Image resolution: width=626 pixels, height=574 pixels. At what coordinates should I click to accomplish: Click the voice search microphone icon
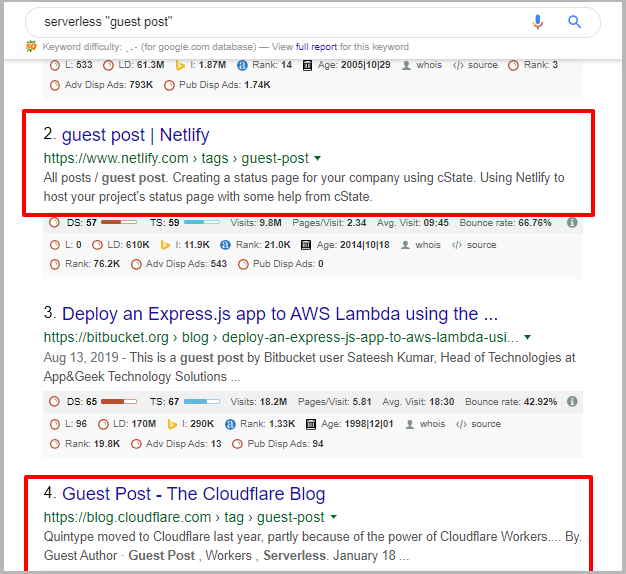tap(538, 22)
